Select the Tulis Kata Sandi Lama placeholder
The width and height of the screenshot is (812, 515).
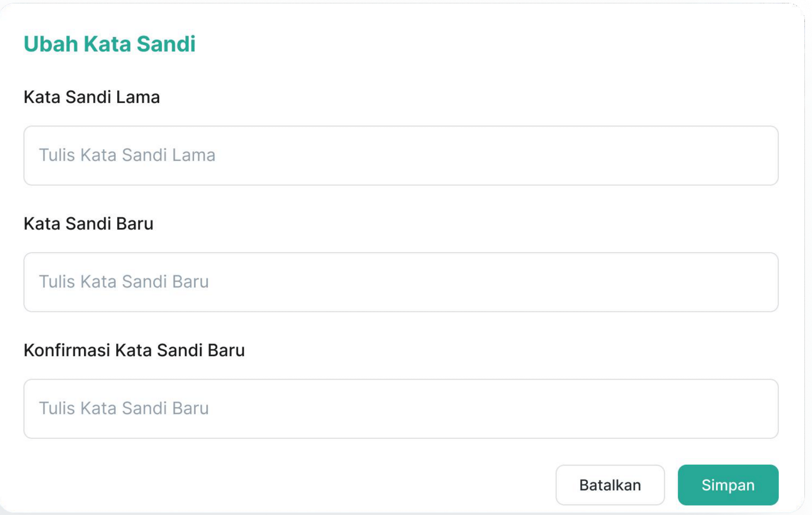(127, 155)
